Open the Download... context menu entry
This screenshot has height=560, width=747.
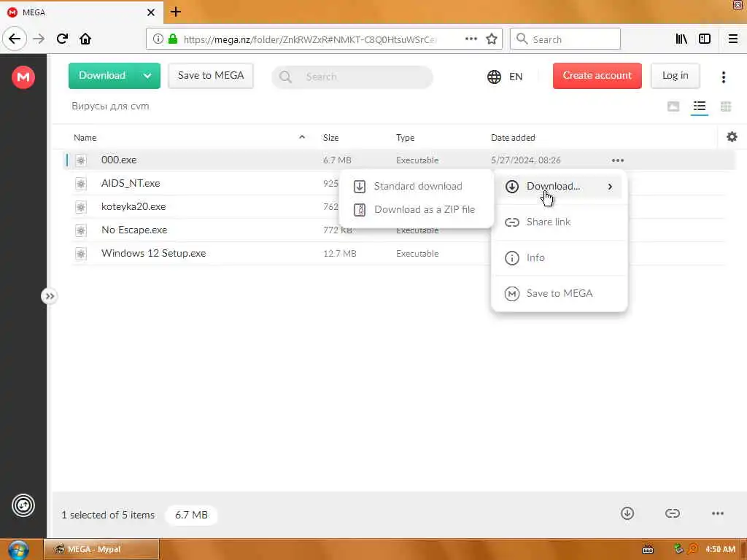(x=558, y=186)
